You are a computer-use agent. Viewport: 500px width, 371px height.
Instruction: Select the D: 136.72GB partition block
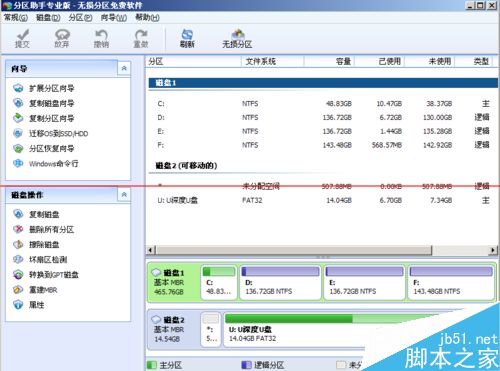click(280, 282)
